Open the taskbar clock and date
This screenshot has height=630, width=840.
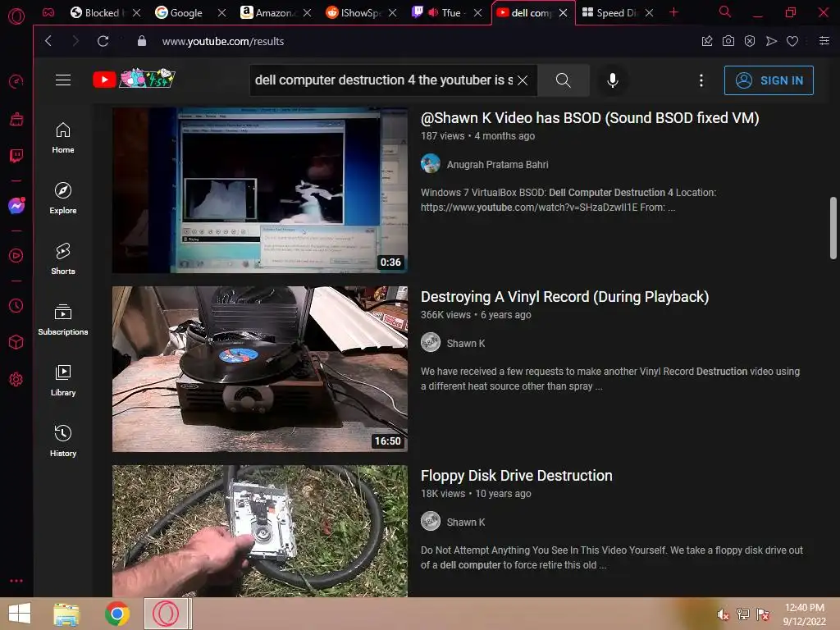pyautogui.click(x=804, y=614)
